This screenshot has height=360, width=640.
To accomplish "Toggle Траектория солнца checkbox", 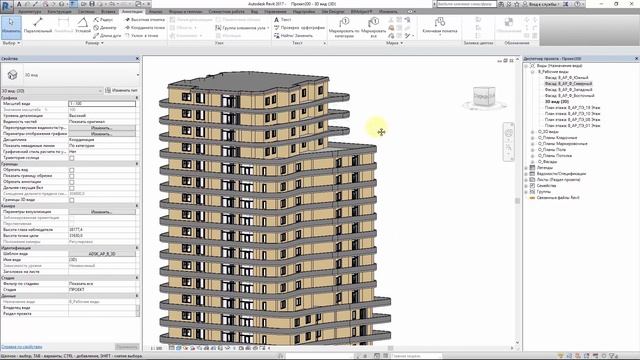I will [71, 158].
